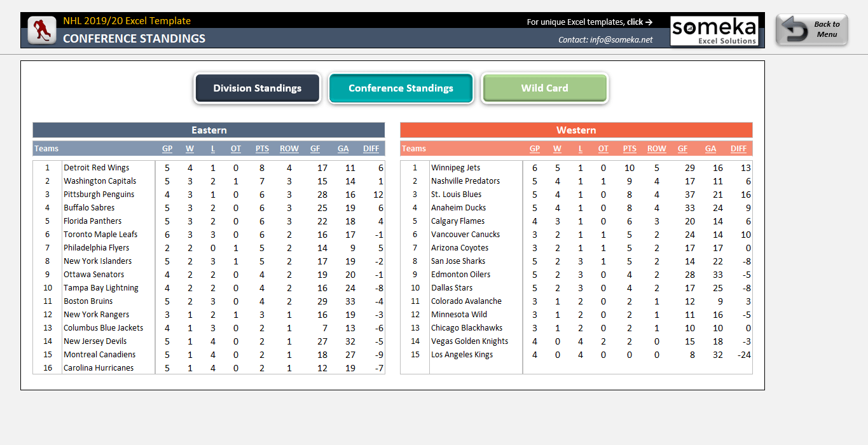Select the Western conference header
This screenshot has width=868, height=445.
[576, 130]
